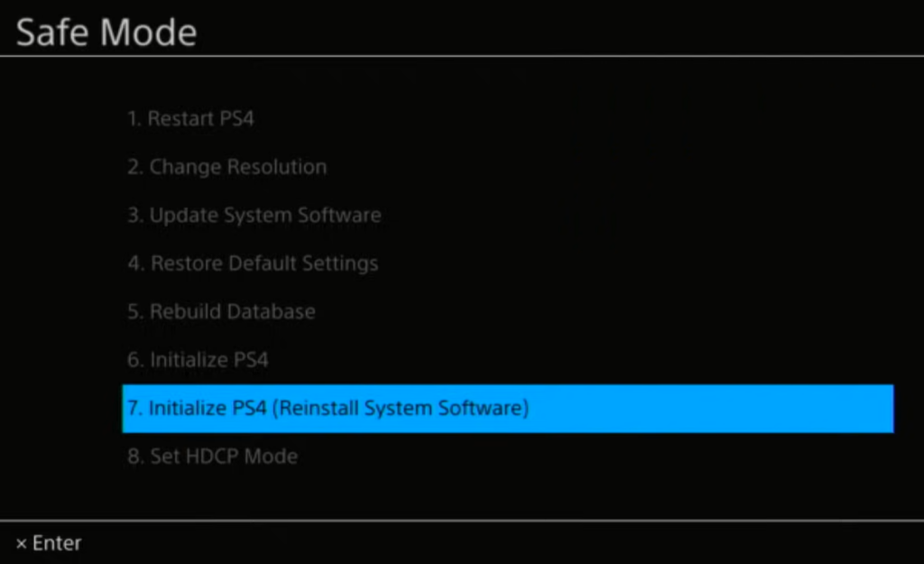
Task: Click the number 8 beside Set HDCP Mode
Action: pos(133,456)
